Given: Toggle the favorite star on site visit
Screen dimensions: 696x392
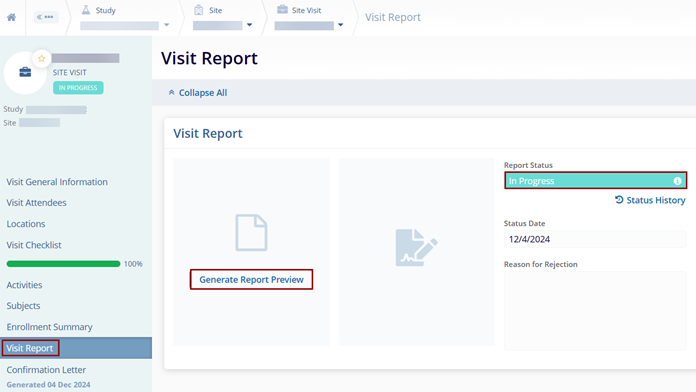Looking at the screenshot, I should (41, 58).
